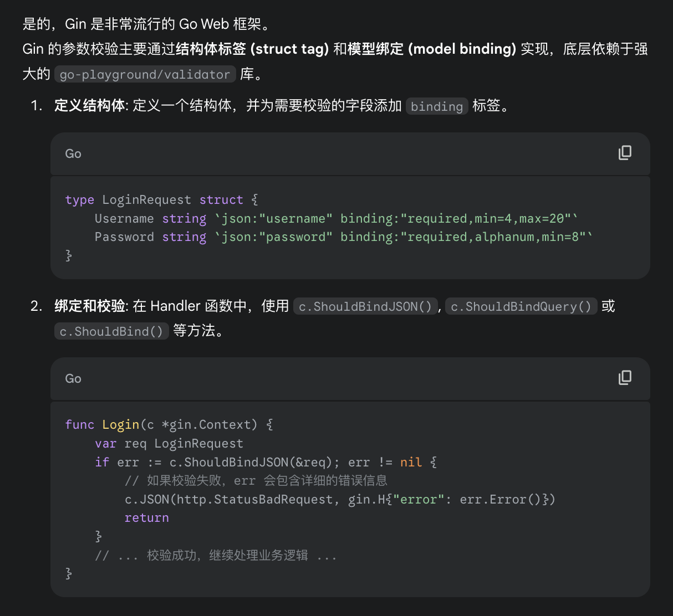Click the bold 模型绑定 (model binding) text
The height and width of the screenshot is (616, 673).
pos(431,49)
